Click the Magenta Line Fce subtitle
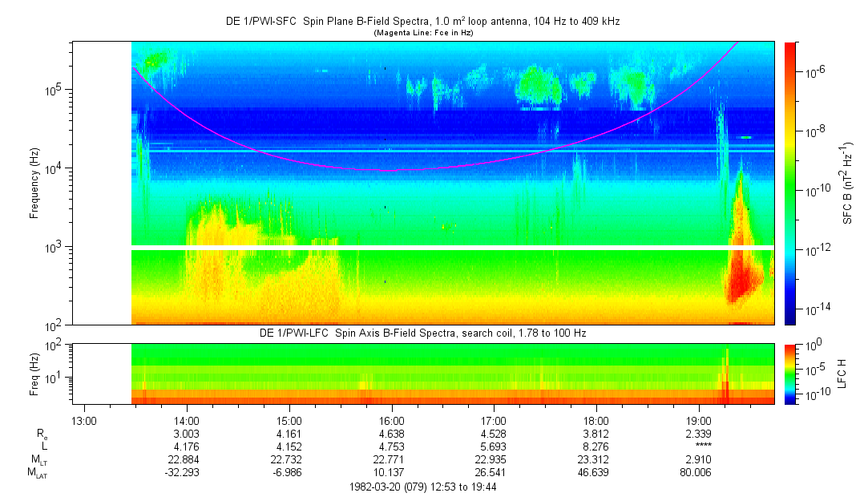 (x=422, y=33)
